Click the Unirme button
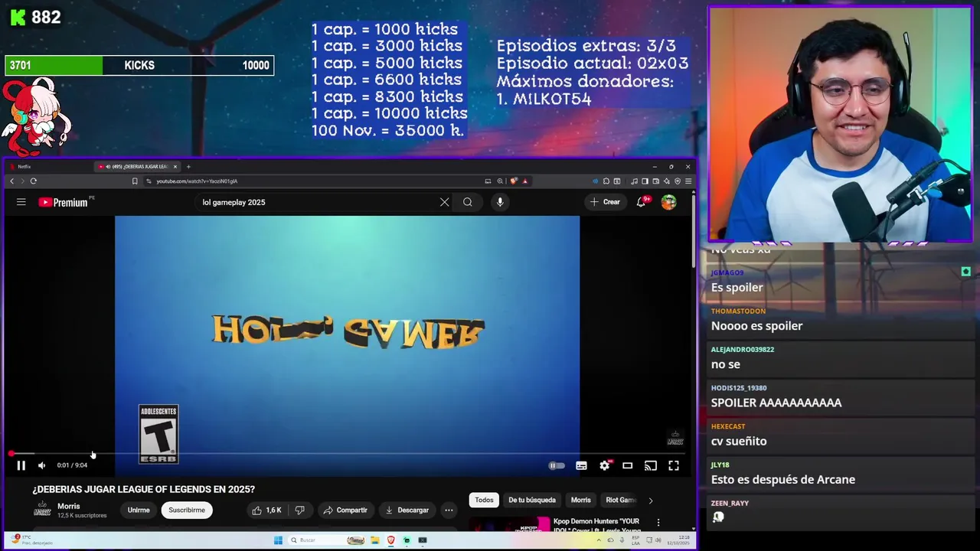This screenshot has width=980, height=551. (139, 510)
